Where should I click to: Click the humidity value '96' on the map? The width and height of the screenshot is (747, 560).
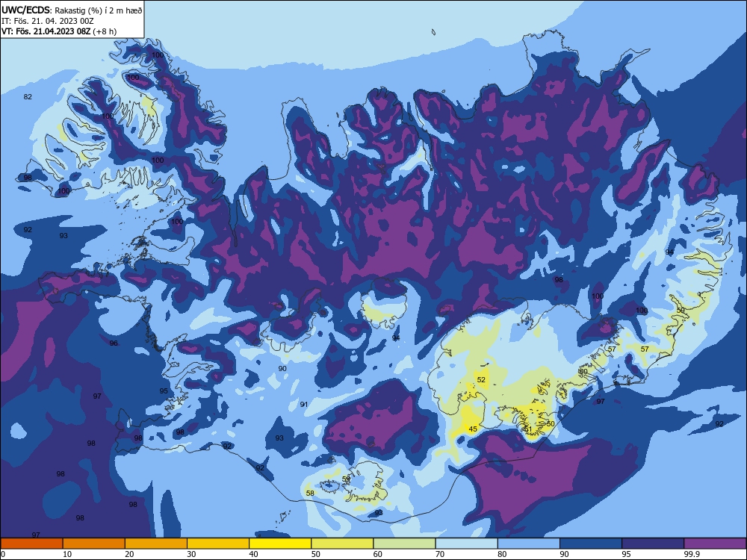pyautogui.click(x=114, y=343)
